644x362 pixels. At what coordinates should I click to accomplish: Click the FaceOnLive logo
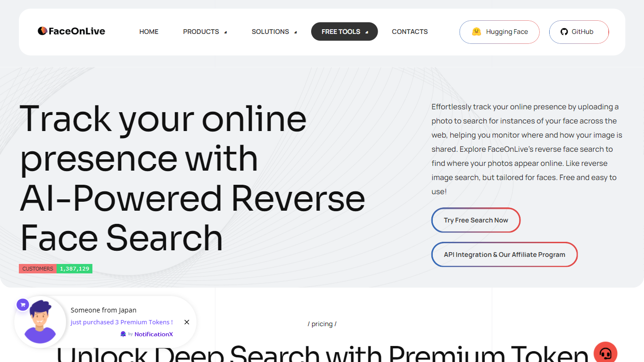coord(71,31)
